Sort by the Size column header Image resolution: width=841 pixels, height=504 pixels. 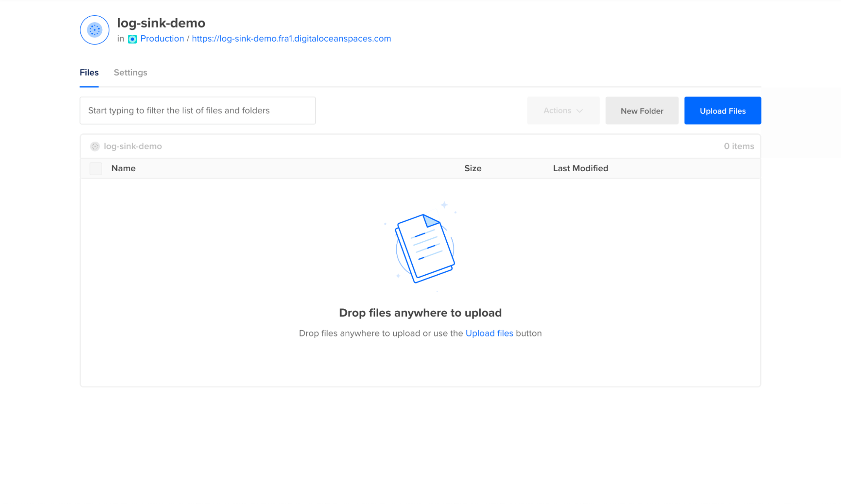472,168
